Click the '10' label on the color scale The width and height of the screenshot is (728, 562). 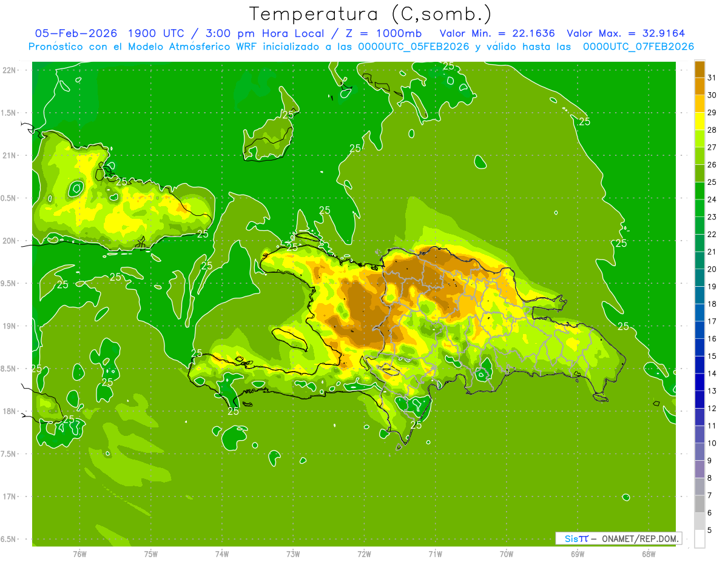point(712,443)
